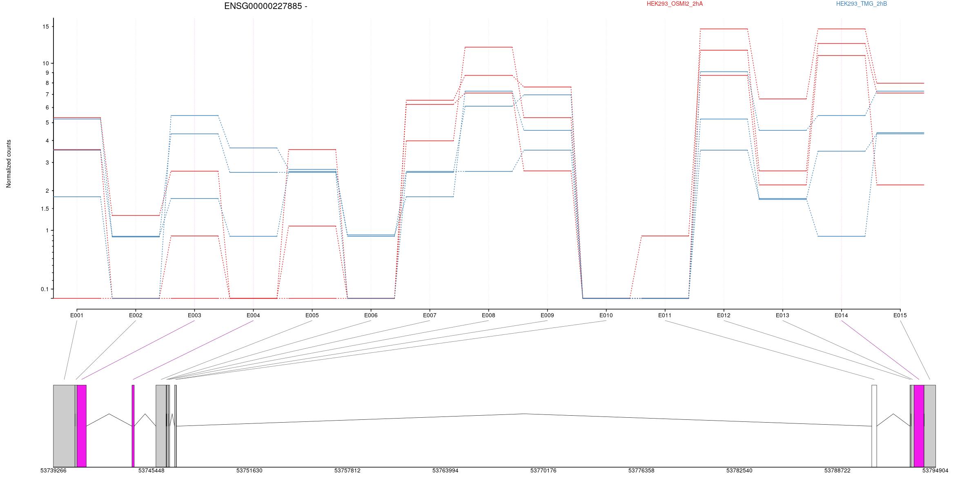The width and height of the screenshot is (980, 490).
Task: Click the red line at E002
Action: click(136, 215)
